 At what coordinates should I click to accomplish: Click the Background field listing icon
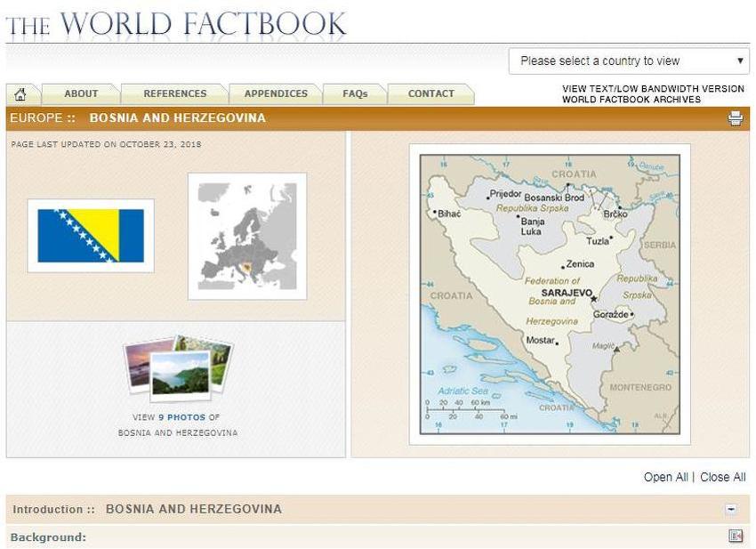pos(735,537)
